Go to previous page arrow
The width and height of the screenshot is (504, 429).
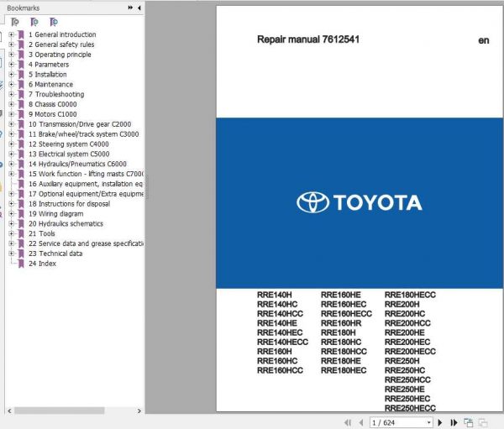(361, 422)
